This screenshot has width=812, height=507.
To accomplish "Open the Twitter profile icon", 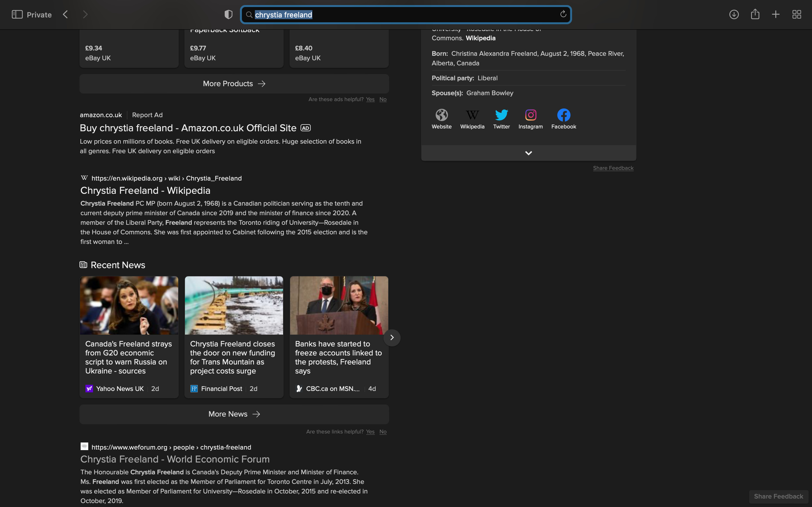I will click(501, 115).
